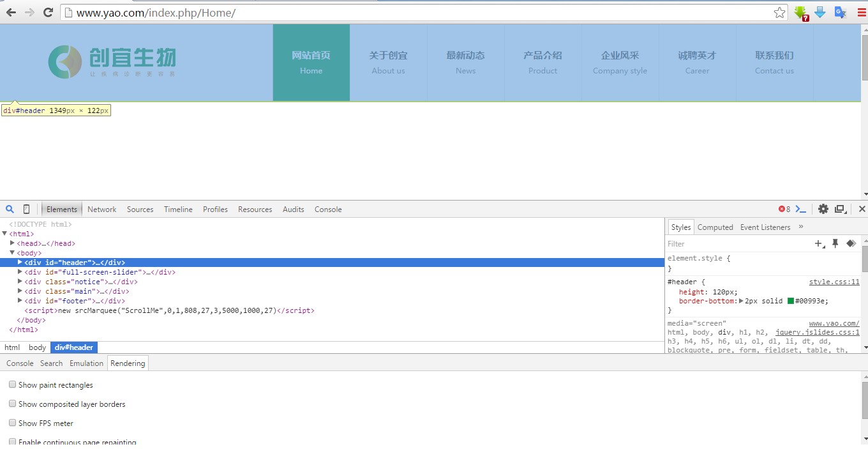Screen dimensions: 868x449
Task: Bookmark this page with the star icon
Action: click(779, 12)
